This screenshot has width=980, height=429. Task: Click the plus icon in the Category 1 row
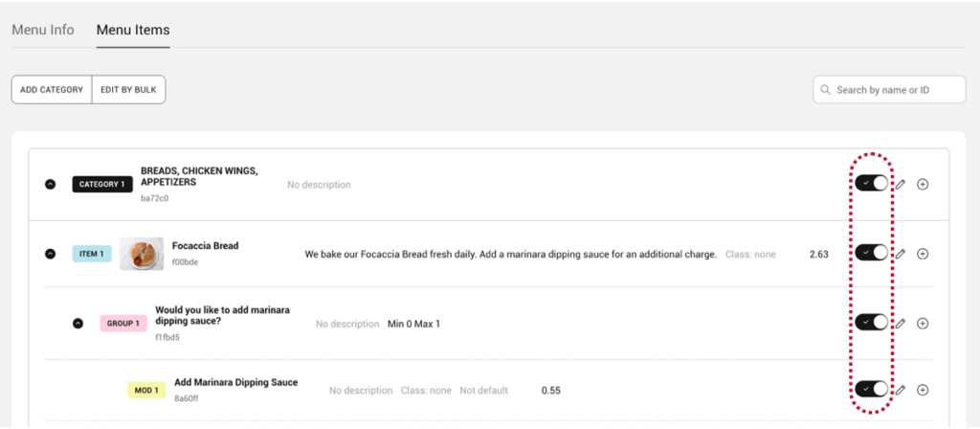click(923, 184)
